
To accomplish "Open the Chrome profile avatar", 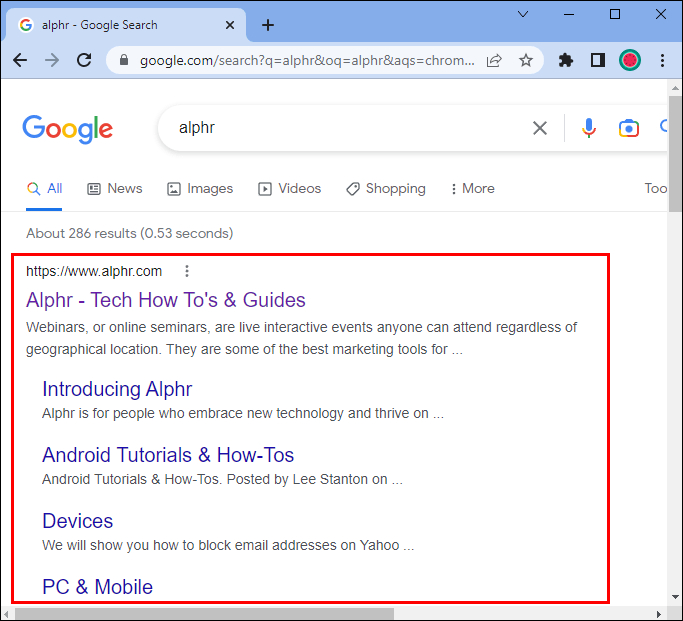I will tap(629, 60).
